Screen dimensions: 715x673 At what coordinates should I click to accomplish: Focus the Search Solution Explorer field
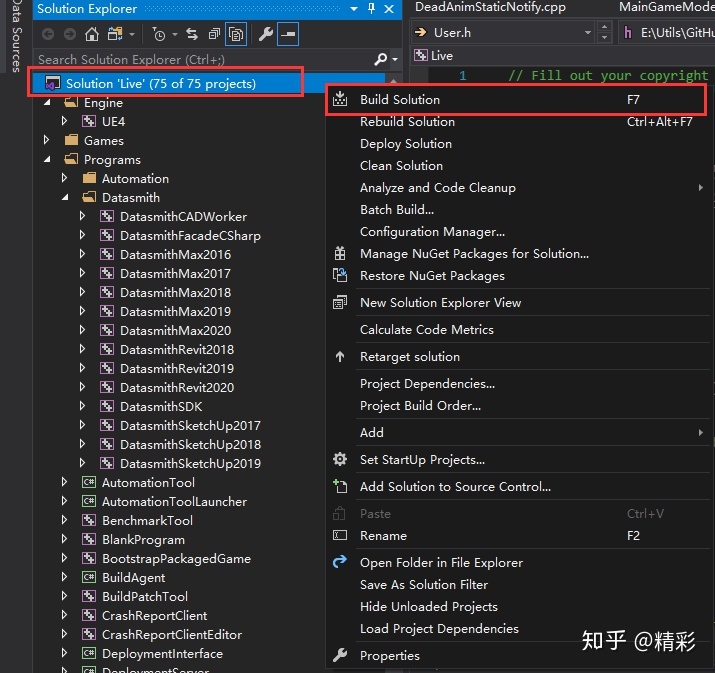pyautogui.click(x=203, y=59)
